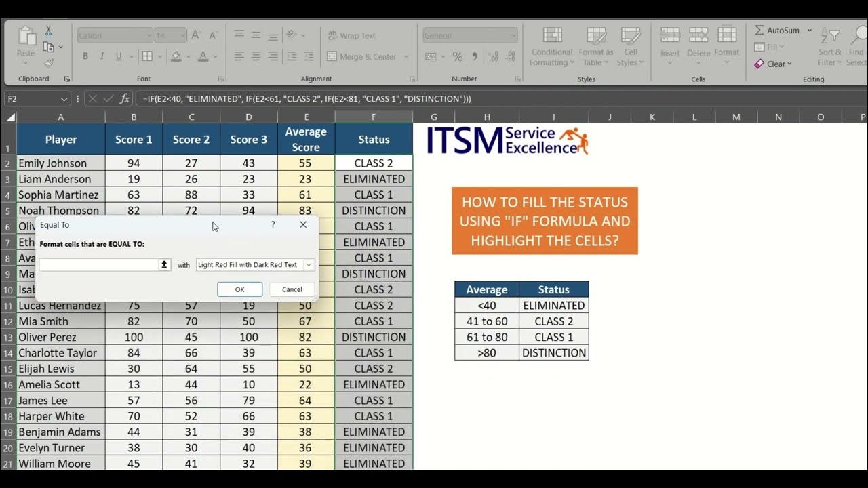The width and height of the screenshot is (868, 488).
Task: Open Merge & Center dropdown arrow
Action: [x=406, y=56]
